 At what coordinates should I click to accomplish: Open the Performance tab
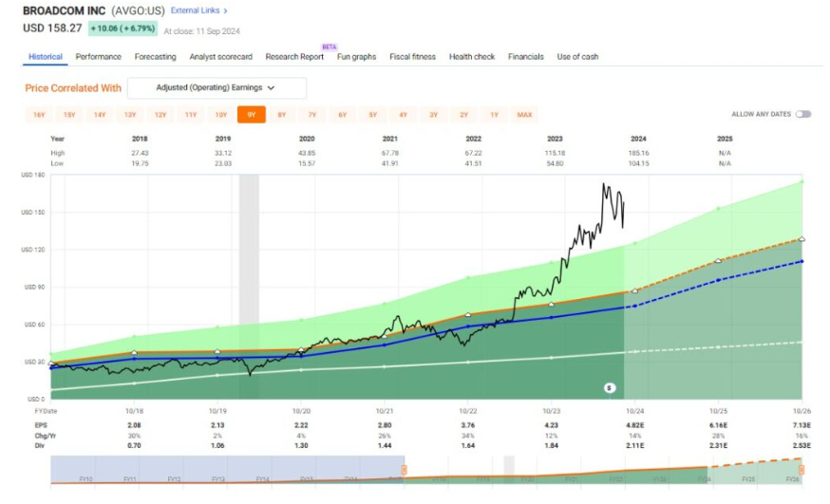pyautogui.click(x=98, y=57)
